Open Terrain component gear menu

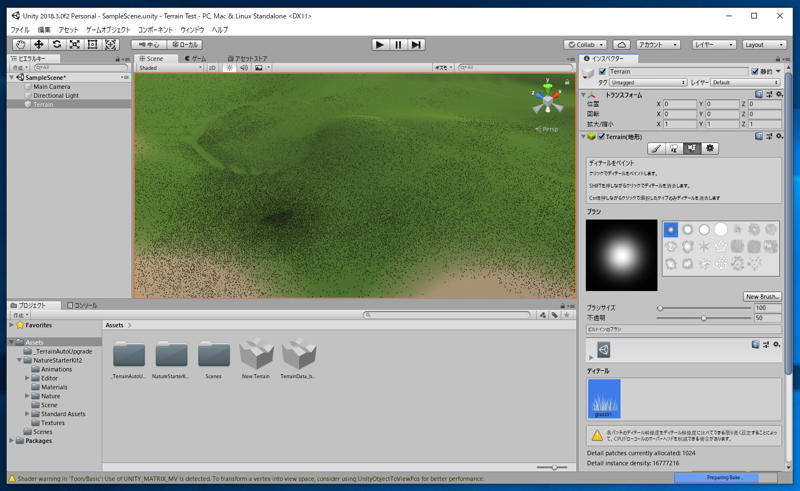779,136
